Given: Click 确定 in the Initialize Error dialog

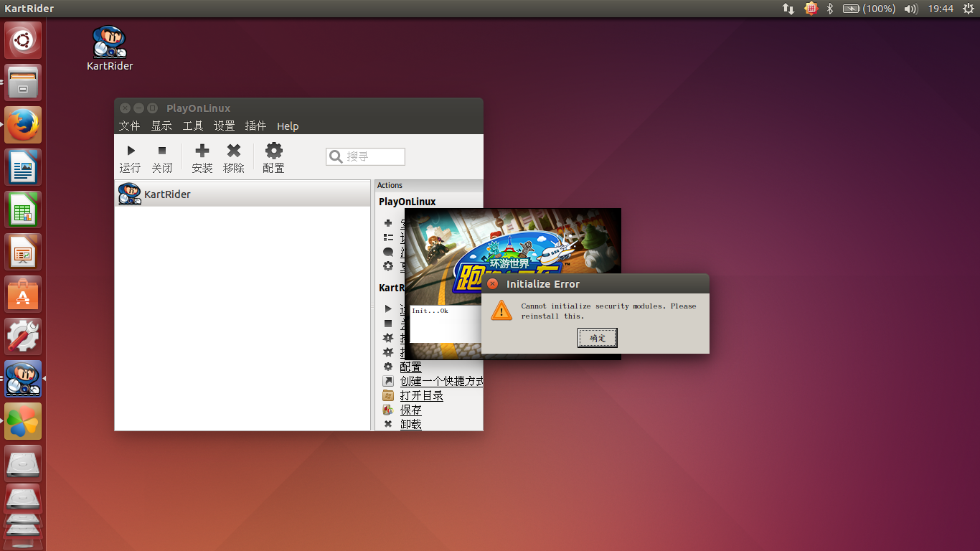Looking at the screenshot, I should click(598, 338).
